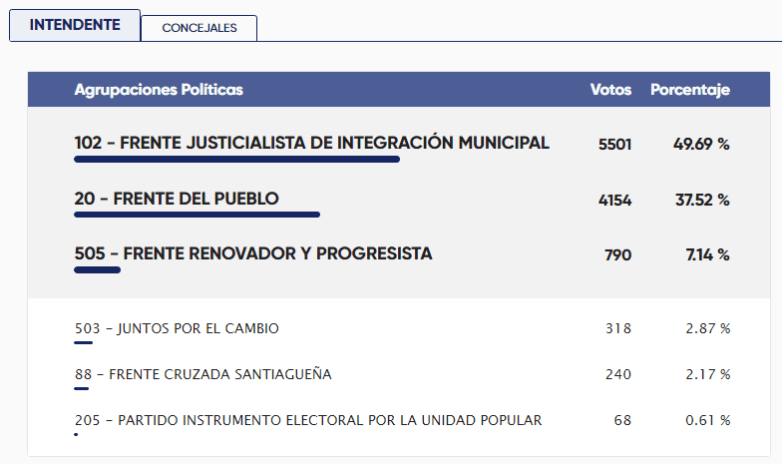
Task: Click the Votos column header
Action: [x=611, y=90]
